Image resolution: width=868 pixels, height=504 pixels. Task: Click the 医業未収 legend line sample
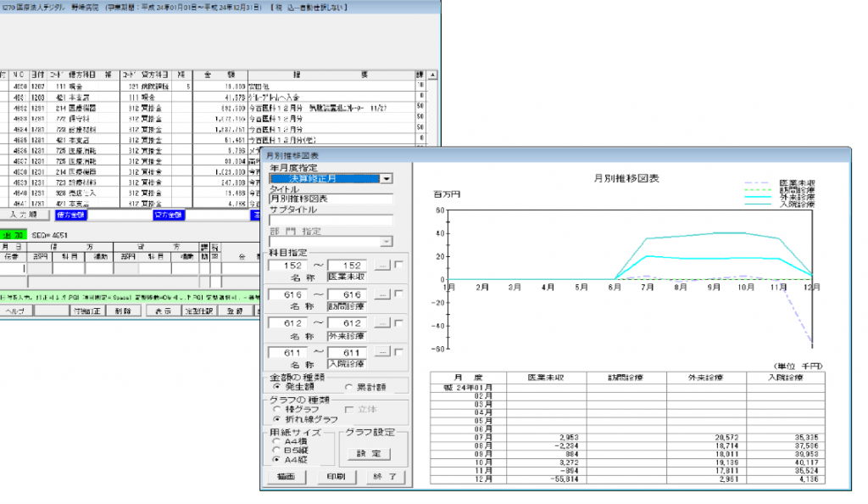pos(757,182)
